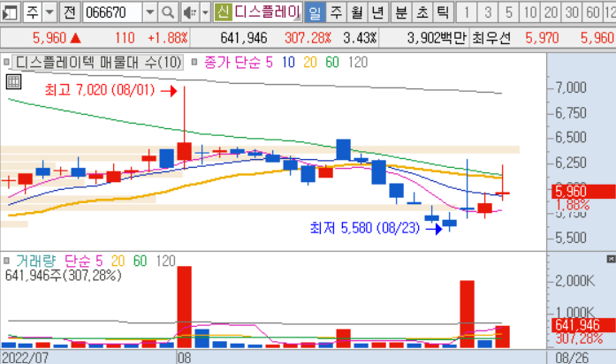The image size is (616, 364).
Task: Click the 디스플레이텍 매물대 수(10) label
Action: pos(98,63)
